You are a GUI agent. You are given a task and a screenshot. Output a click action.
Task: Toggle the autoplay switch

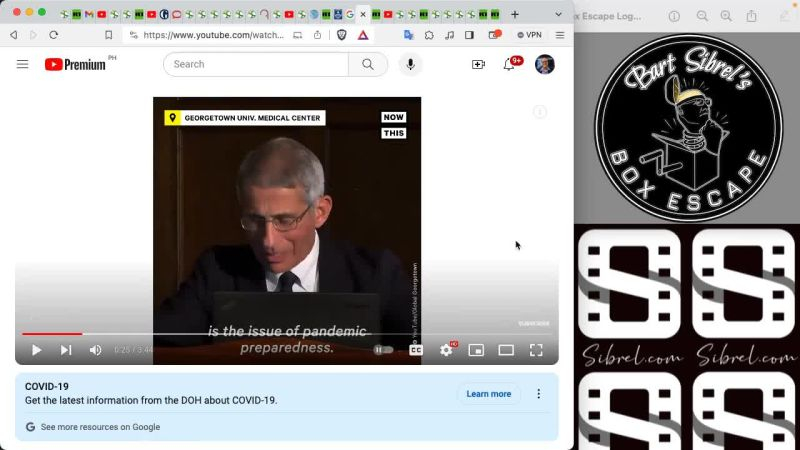click(x=383, y=350)
